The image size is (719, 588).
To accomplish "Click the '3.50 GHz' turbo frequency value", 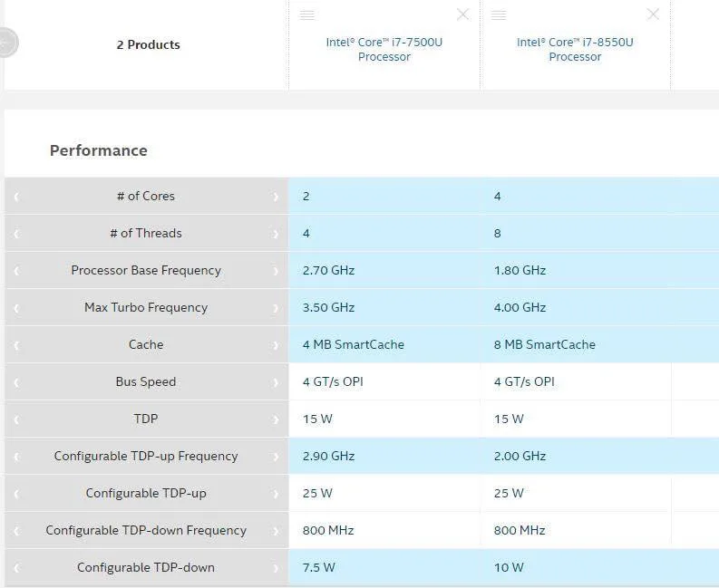I will point(328,307).
